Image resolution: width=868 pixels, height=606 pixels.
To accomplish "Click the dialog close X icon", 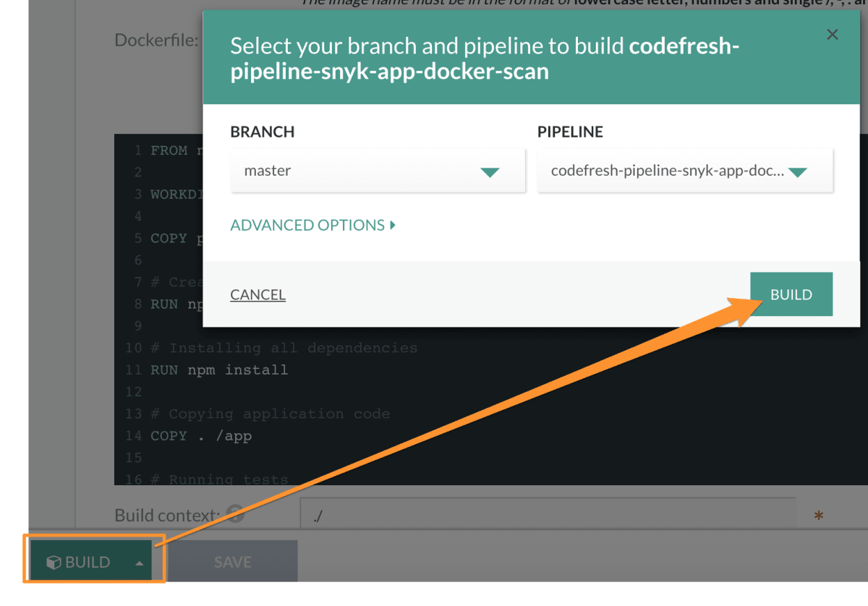I will (832, 34).
